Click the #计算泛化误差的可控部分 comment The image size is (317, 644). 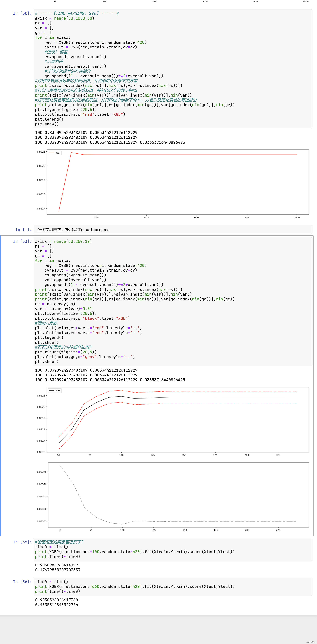(68, 71)
